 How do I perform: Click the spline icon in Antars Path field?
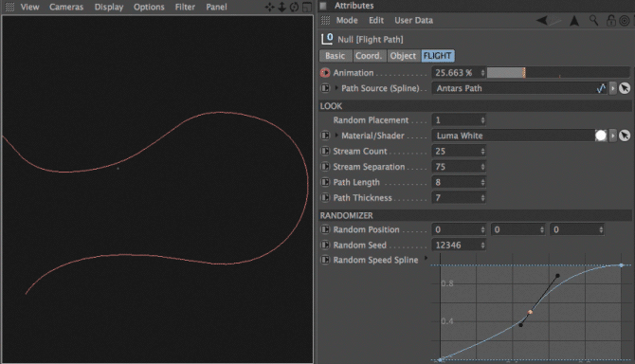coord(601,88)
